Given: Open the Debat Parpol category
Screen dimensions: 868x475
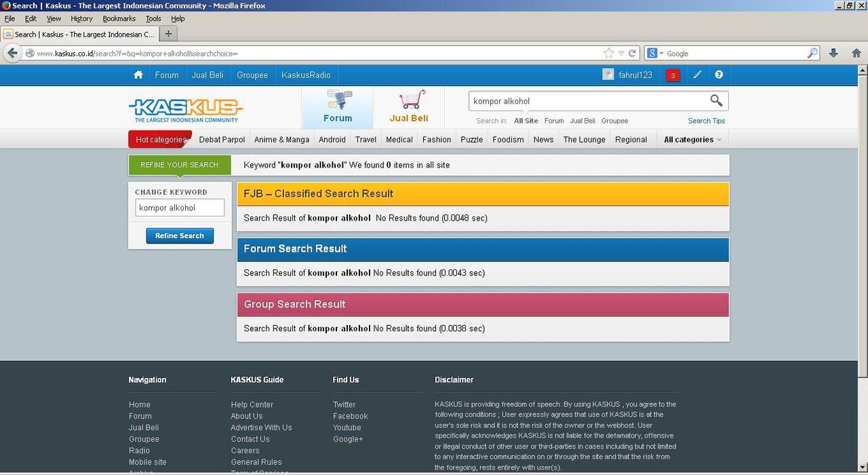Looking at the screenshot, I should coord(222,140).
